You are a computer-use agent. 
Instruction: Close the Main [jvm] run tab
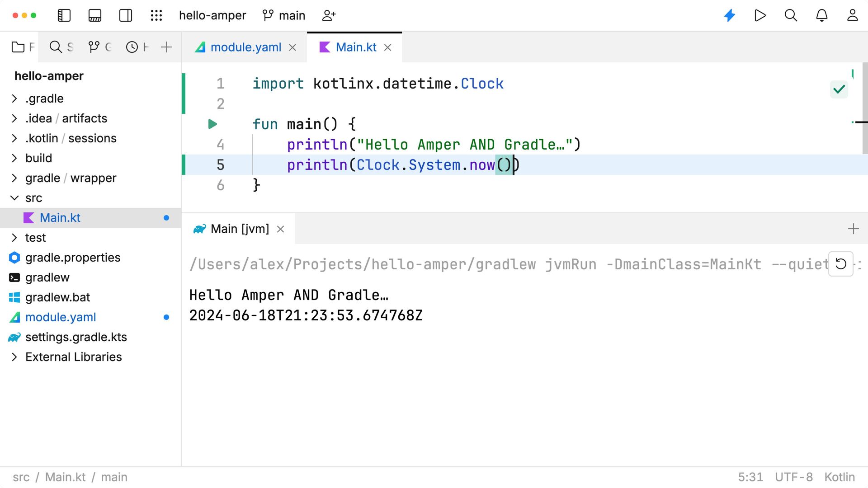point(280,229)
